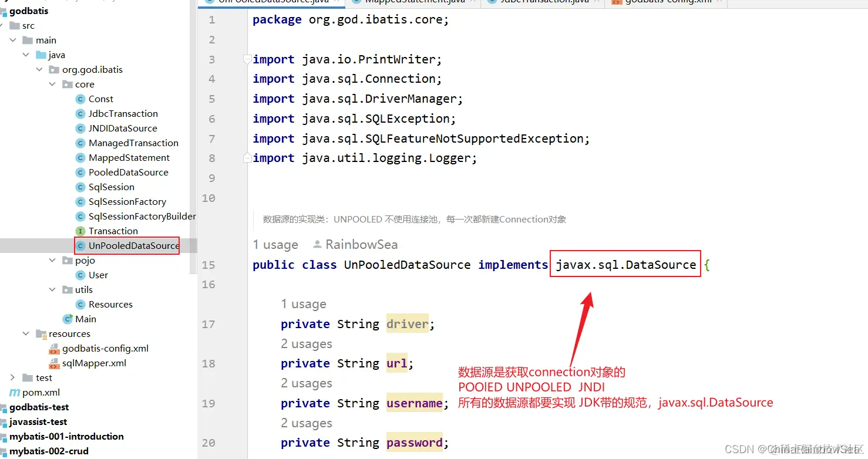Collapse the utils package node
The height and width of the screenshot is (459, 868).
(53, 290)
